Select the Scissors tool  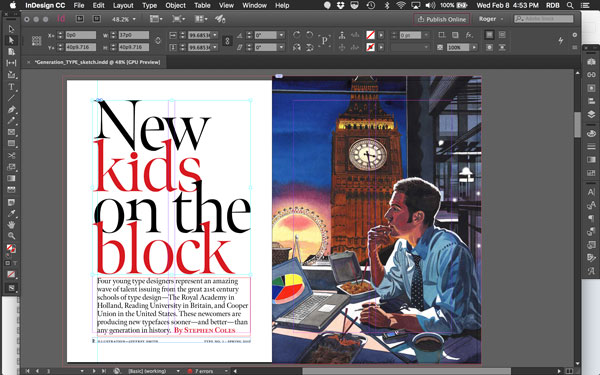coord(11,155)
